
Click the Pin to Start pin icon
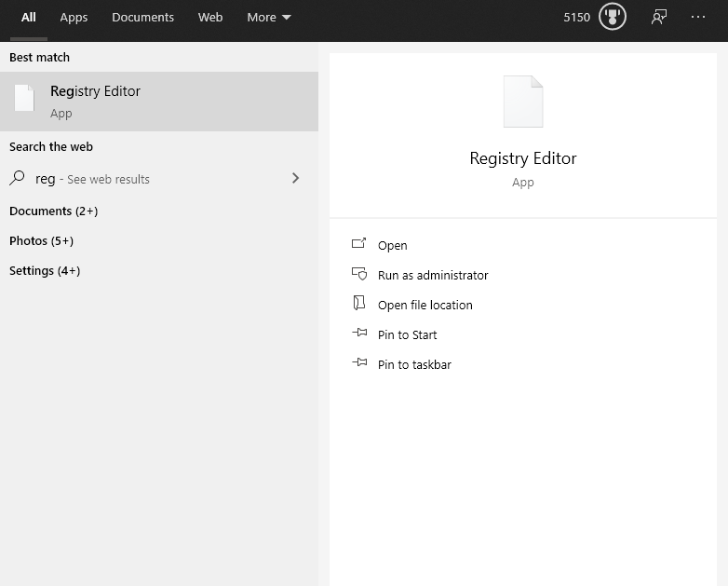tap(359, 333)
